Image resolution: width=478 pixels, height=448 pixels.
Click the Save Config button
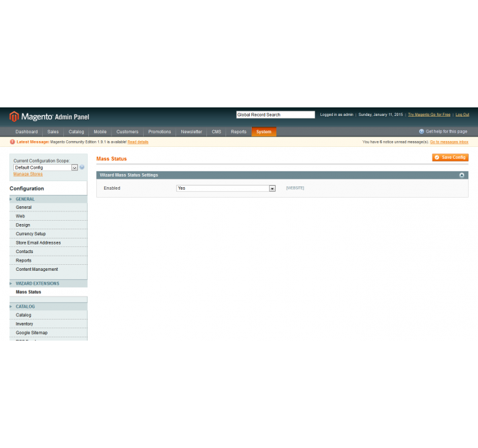coord(450,157)
